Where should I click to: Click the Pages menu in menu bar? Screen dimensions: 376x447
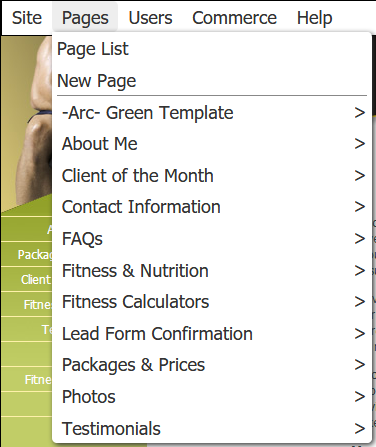85,18
